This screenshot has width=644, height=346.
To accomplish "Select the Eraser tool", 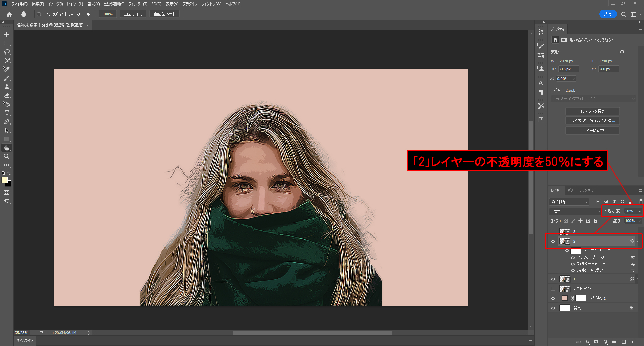I will (x=7, y=96).
